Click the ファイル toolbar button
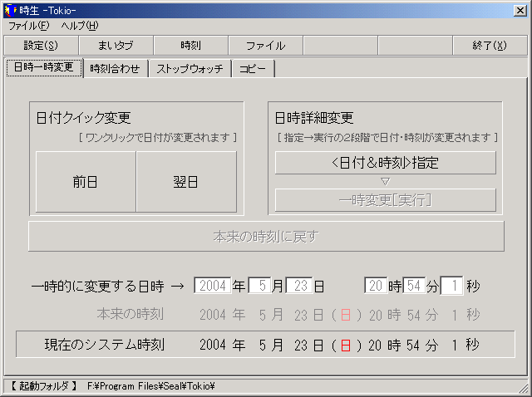This screenshot has height=397, width=532. point(265,46)
